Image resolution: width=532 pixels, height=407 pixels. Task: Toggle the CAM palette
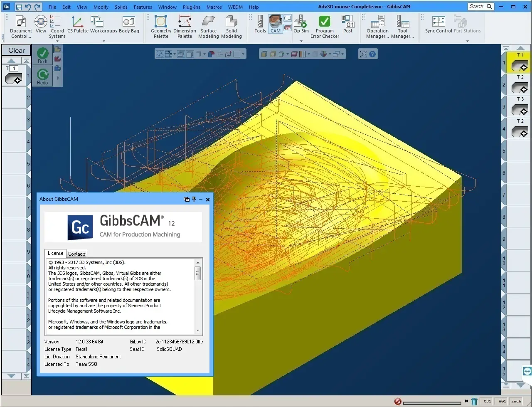[276, 24]
